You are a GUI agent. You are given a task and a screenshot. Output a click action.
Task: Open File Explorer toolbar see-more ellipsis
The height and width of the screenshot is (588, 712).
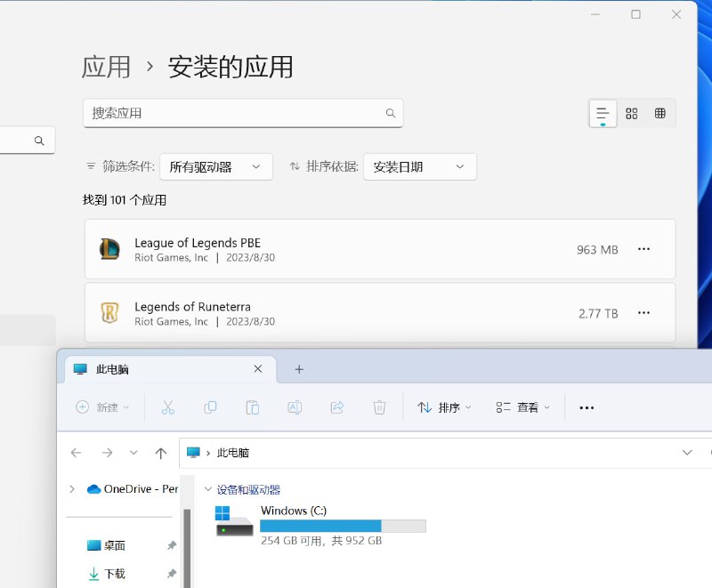[587, 408]
